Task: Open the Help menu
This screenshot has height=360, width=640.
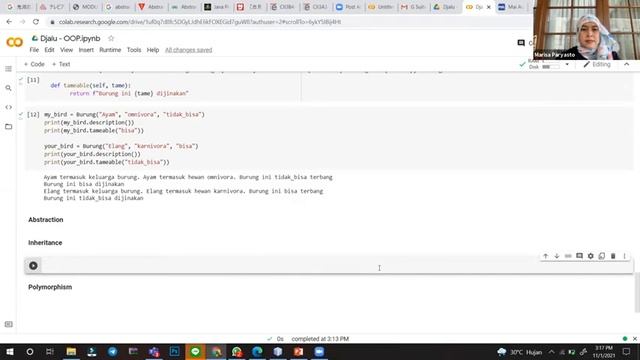Action: [153, 50]
